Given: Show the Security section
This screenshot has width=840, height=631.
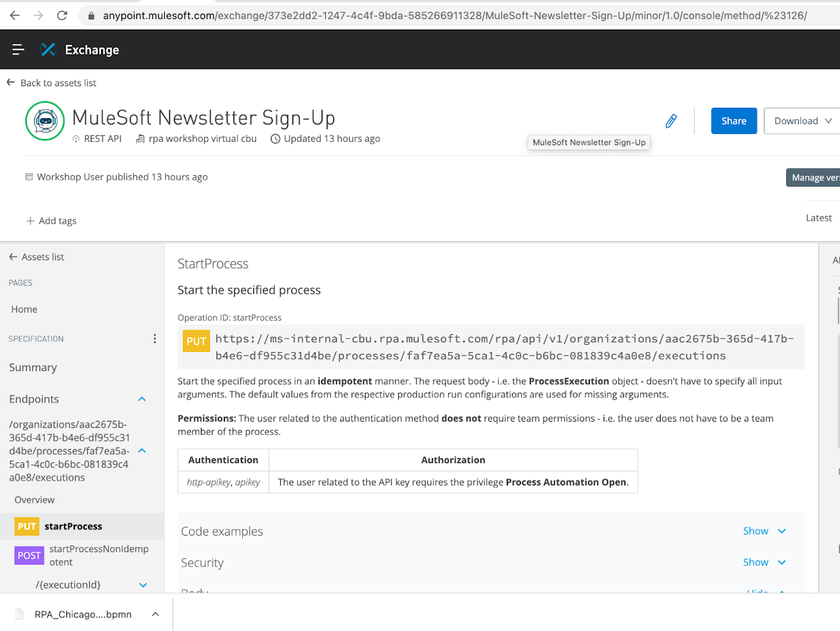Looking at the screenshot, I should (764, 563).
